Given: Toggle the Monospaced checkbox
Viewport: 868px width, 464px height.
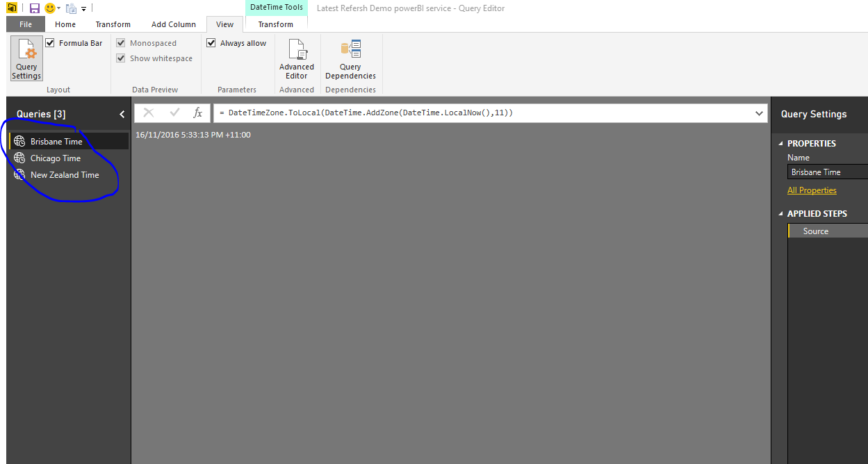Looking at the screenshot, I should click(121, 43).
